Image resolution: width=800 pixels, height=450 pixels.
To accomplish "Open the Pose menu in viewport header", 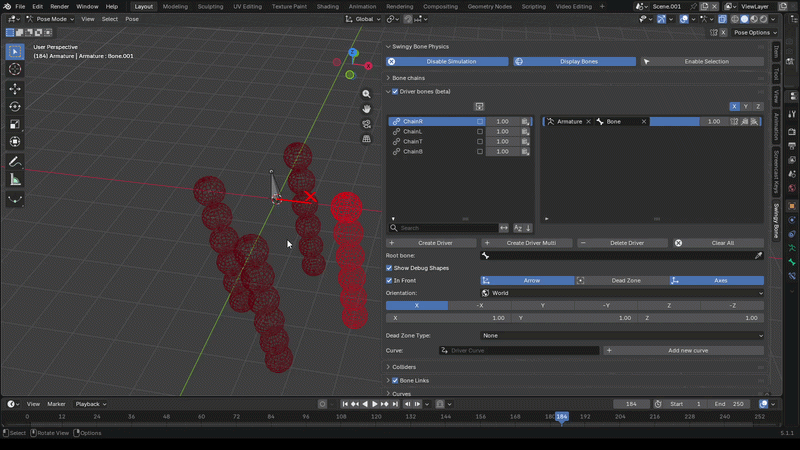I will [132, 19].
